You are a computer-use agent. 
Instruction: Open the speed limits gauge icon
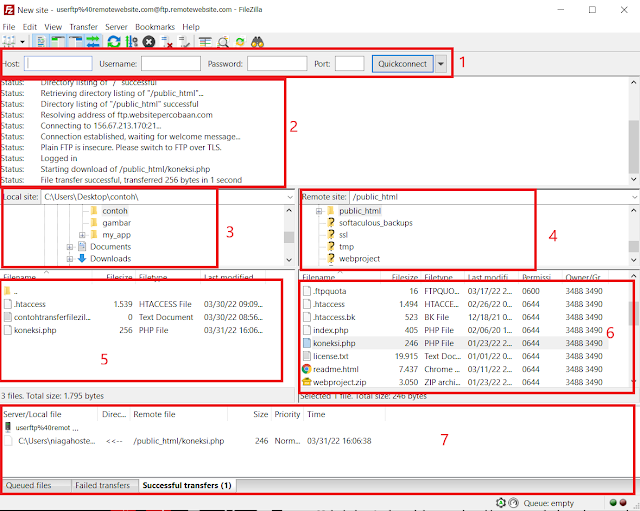point(513,503)
